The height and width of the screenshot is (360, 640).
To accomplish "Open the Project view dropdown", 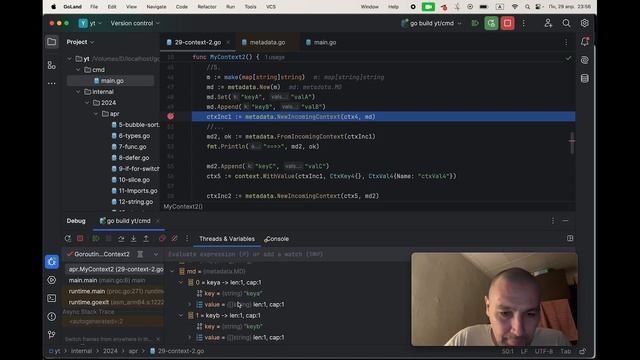I will tap(80, 42).
